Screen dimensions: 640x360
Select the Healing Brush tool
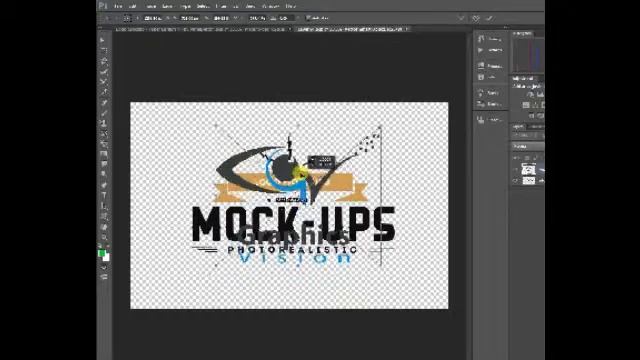click(104, 102)
